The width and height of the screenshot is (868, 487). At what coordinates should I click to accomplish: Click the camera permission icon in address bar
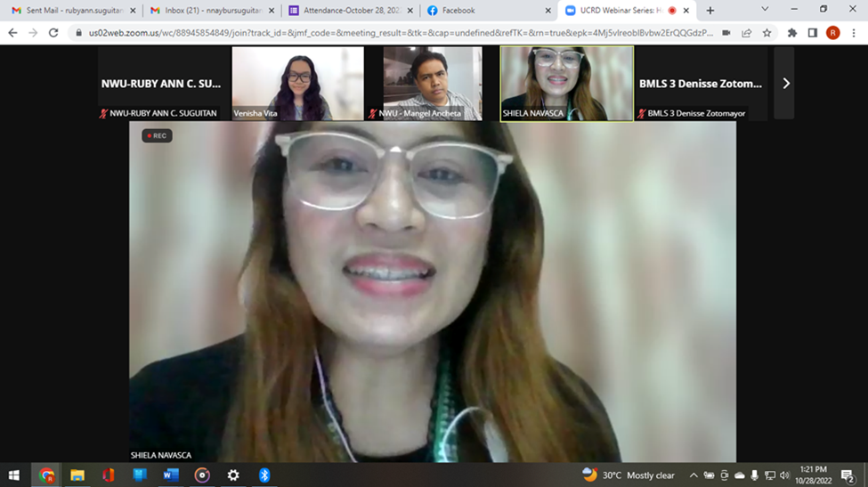726,33
